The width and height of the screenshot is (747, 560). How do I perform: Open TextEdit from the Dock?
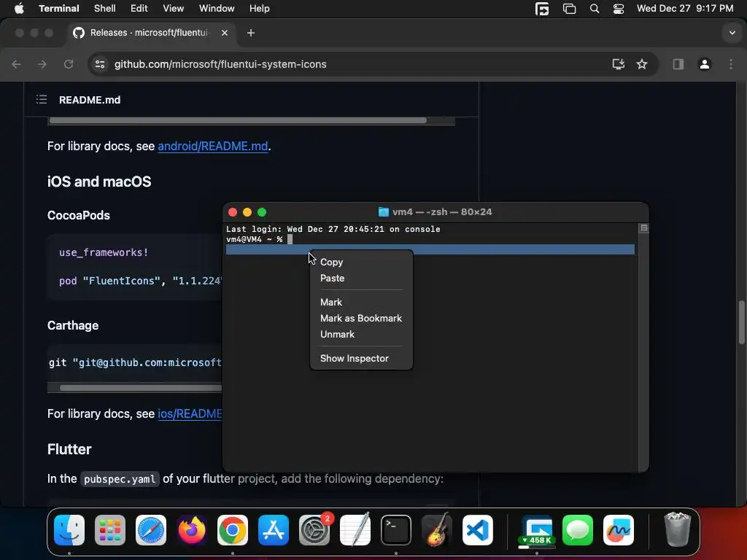point(355,530)
